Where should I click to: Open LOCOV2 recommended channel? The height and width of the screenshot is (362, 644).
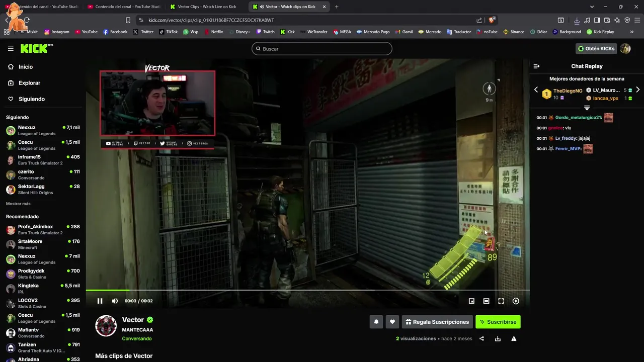(43, 303)
